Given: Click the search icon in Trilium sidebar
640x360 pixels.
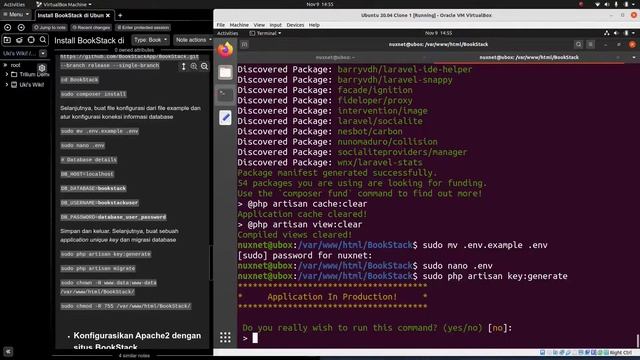Looking at the screenshot, I should tap(43, 40).
